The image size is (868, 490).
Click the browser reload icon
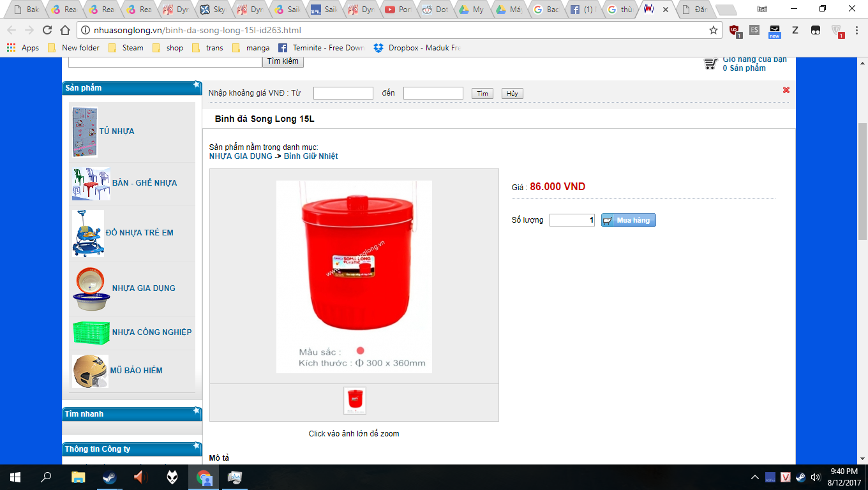47,30
